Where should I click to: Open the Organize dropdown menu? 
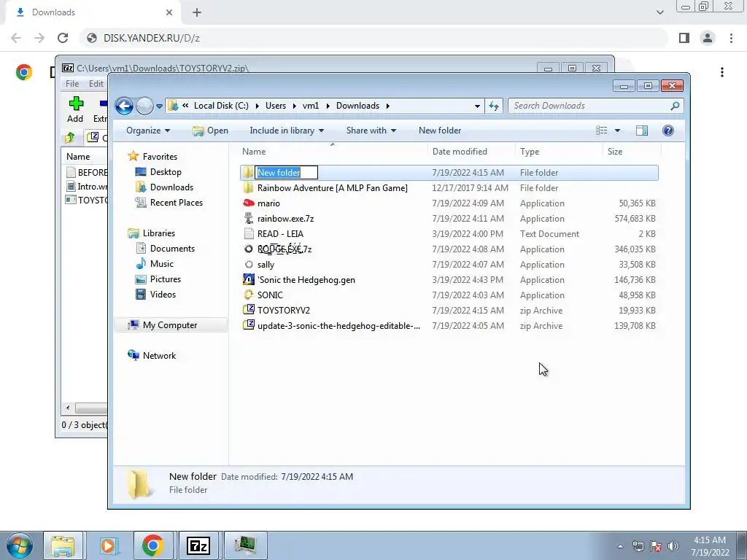(147, 131)
